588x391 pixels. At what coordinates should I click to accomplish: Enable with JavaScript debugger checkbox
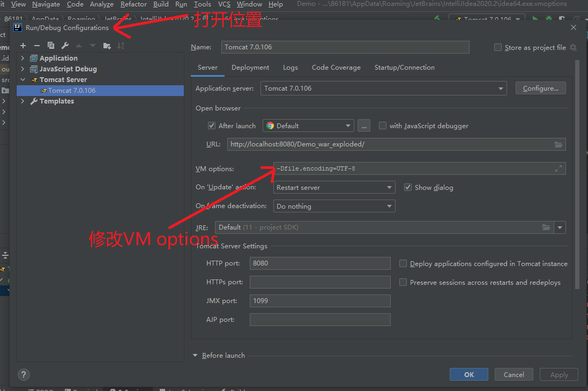coord(383,126)
